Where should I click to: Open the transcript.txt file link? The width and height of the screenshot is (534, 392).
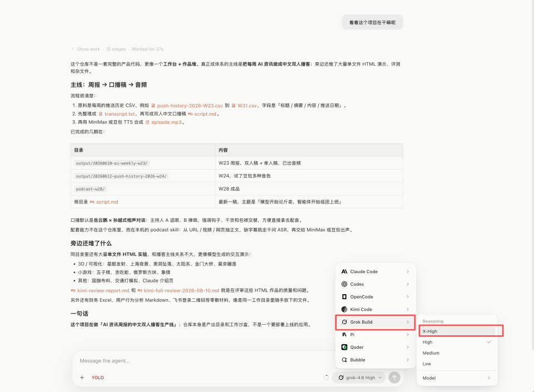(x=117, y=114)
